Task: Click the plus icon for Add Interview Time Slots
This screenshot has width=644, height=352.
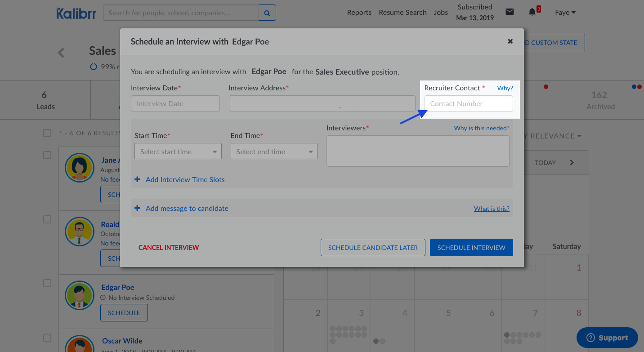Action: point(138,179)
